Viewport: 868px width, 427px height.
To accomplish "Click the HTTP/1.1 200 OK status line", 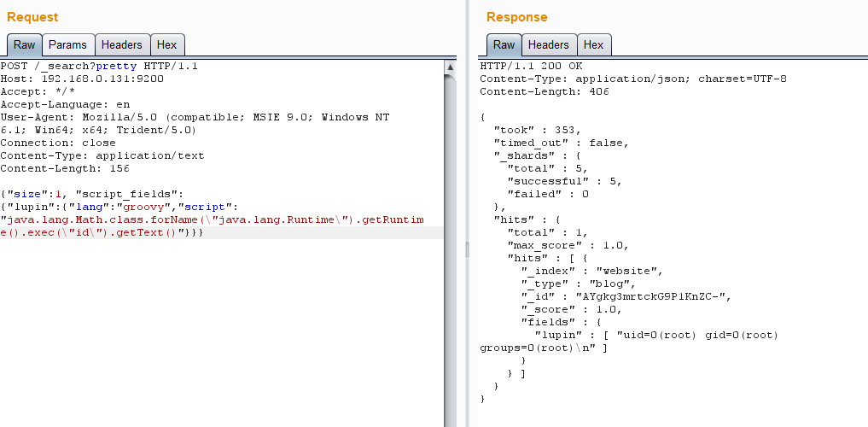I will pos(531,67).
